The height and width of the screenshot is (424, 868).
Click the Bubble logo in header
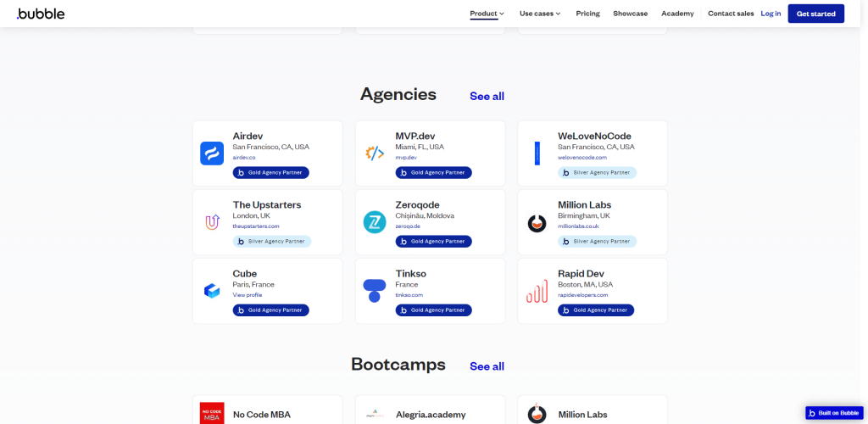(41, 14)
